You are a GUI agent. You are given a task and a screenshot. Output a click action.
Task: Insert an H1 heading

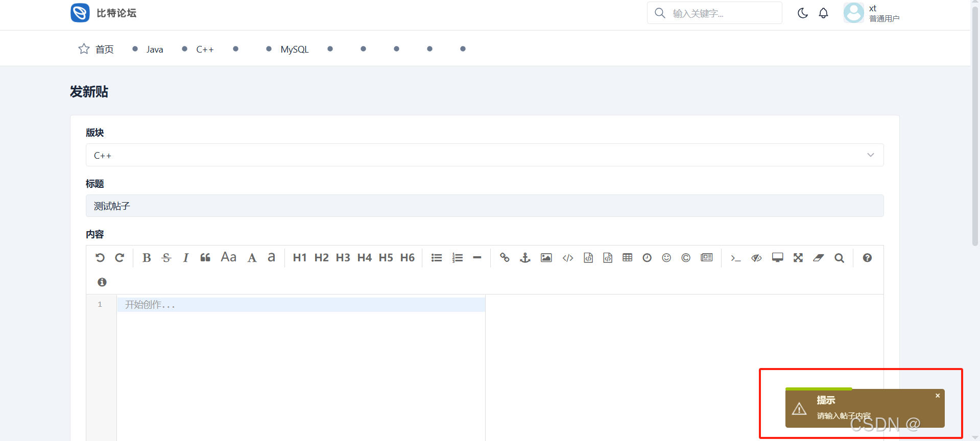pyautogui.click(x=300, y=258)
